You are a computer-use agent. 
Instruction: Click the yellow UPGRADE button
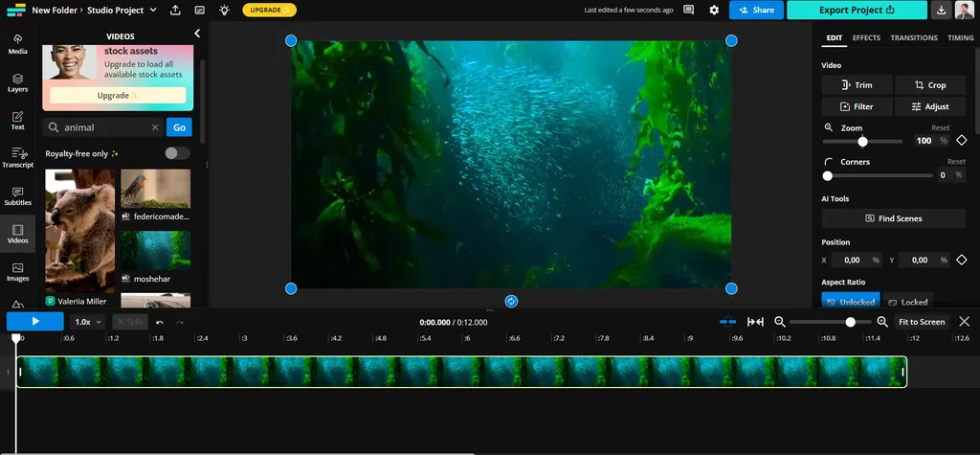coord(269,10)
